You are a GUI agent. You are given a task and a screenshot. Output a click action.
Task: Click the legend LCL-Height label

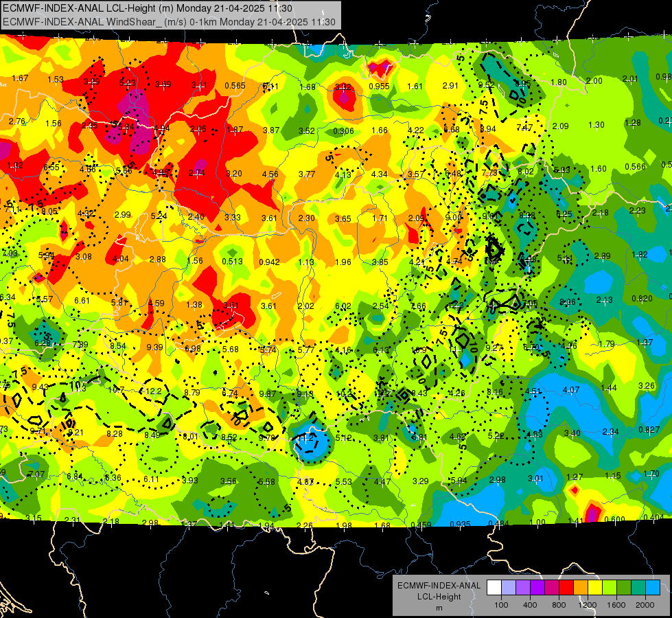tap(439, 597)
